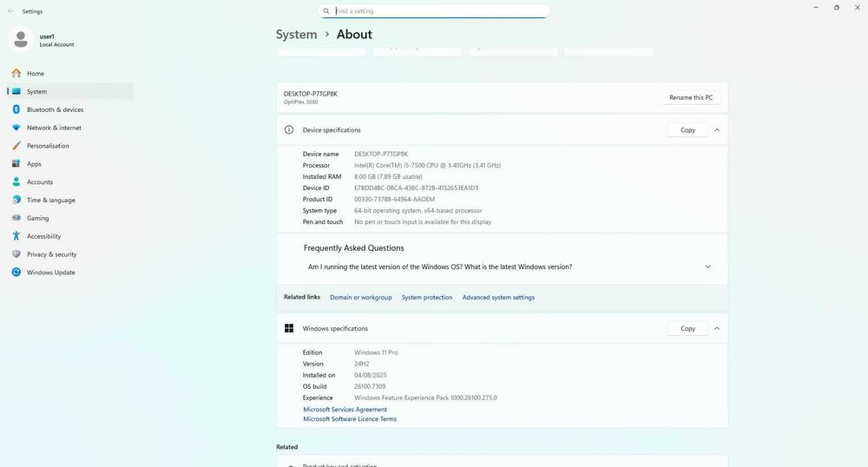
Task: Click the No pen or touch input value
Action: tap(423, 222)
